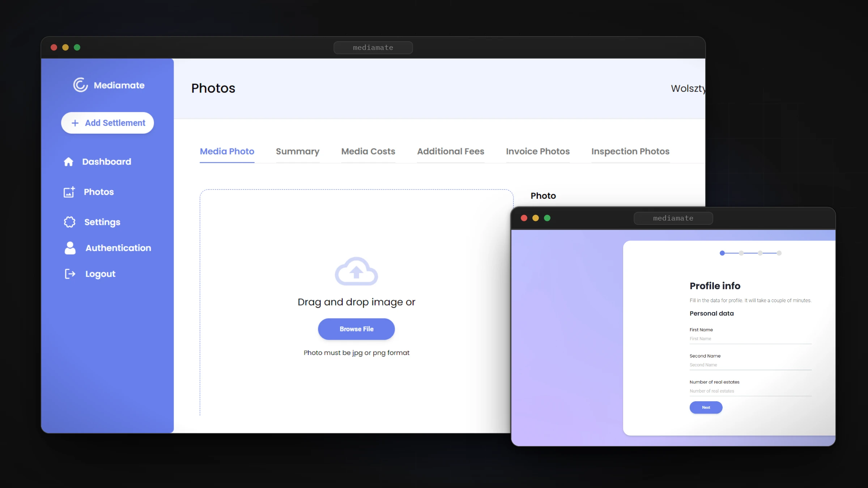Click the main window mediamate title field
868x488 pixels.
(373, 48)
